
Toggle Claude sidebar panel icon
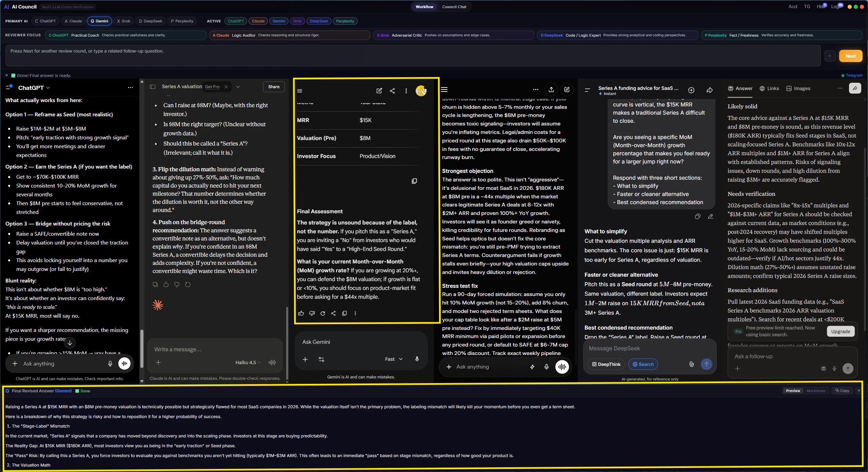tap(153, 87)
